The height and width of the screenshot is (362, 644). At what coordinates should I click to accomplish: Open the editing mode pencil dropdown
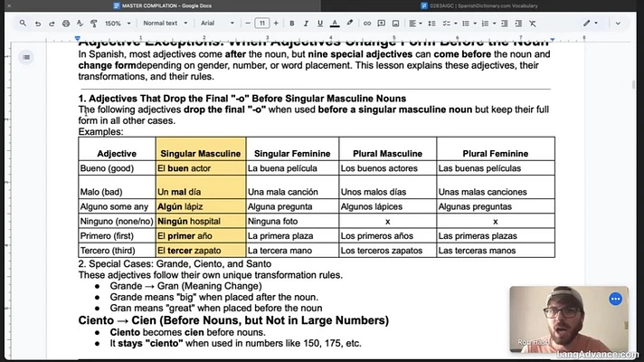pos(591,24)
